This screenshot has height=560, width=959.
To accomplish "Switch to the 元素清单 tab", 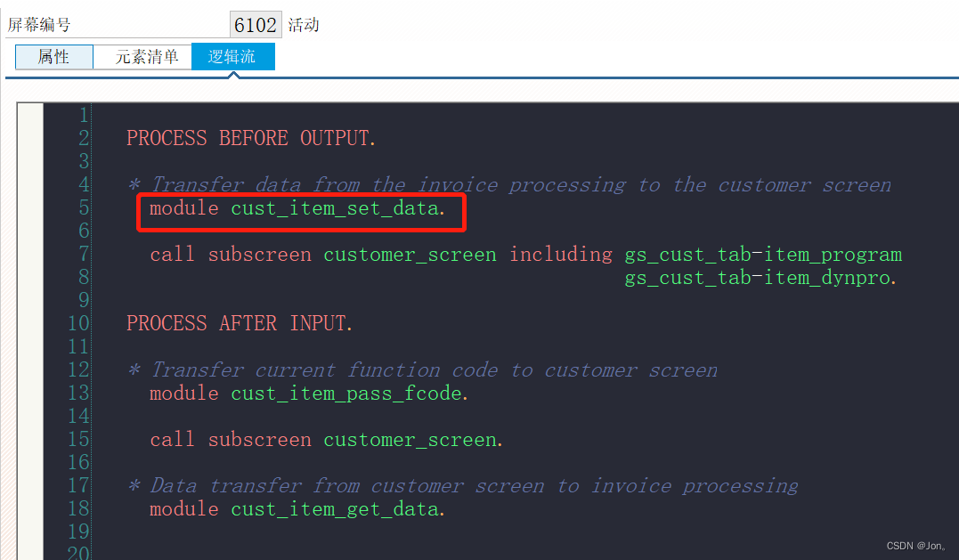I will click(146, 57).
